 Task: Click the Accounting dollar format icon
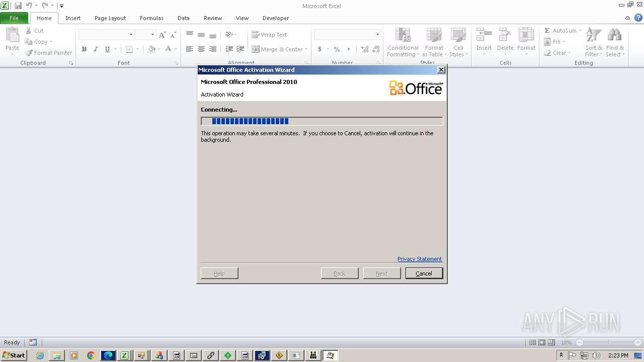[x=319, y=49]
